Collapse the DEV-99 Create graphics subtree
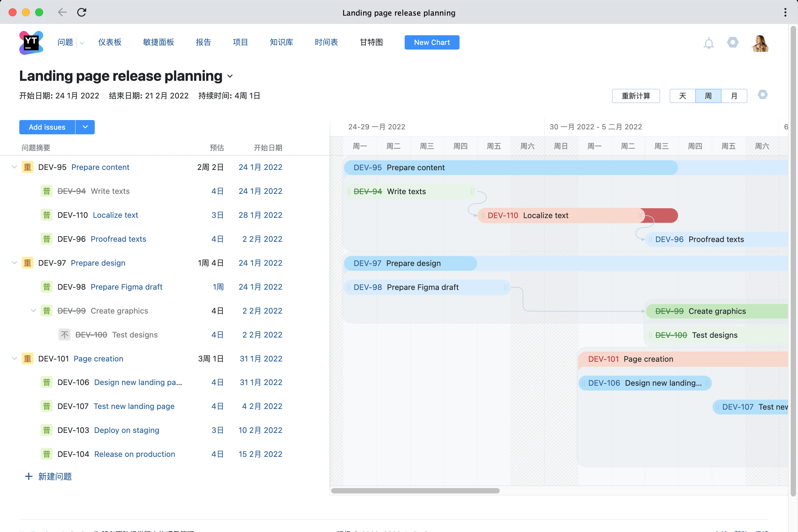The height and width of the screenshot is (532, 798). click(x=33, y=311)
